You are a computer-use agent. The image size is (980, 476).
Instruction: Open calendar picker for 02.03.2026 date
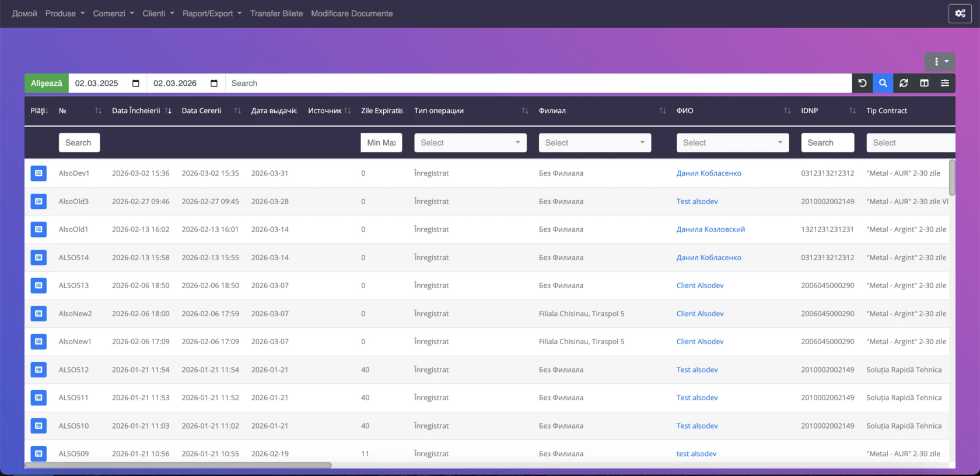pyautogui.click(x=214, y=83)
